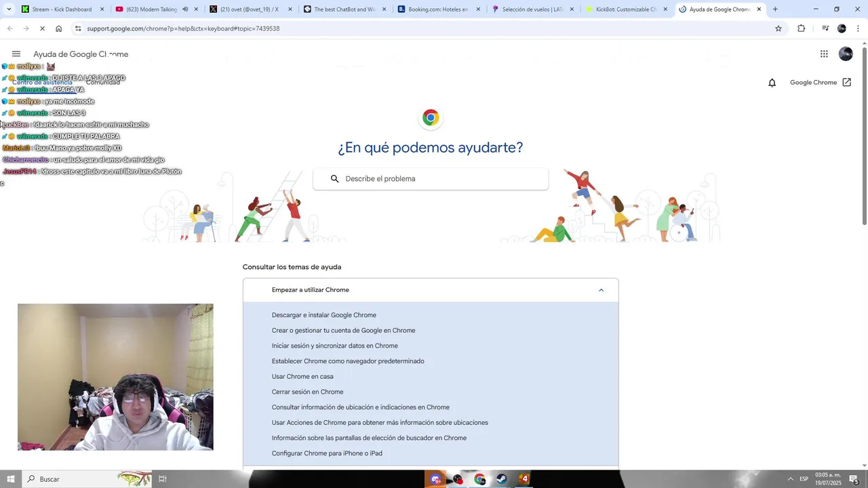Open Google Chrome external link icon

pos(847,83)
